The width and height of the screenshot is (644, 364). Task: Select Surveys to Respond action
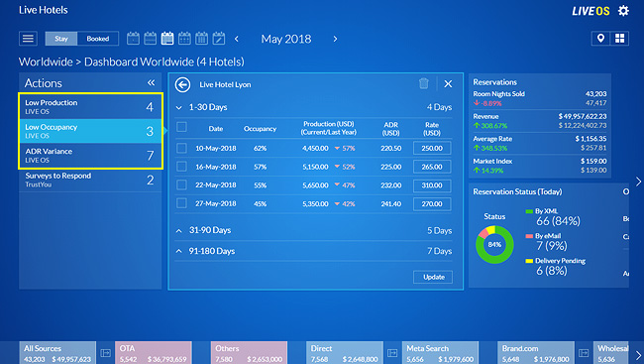click(x=90, y=180)
